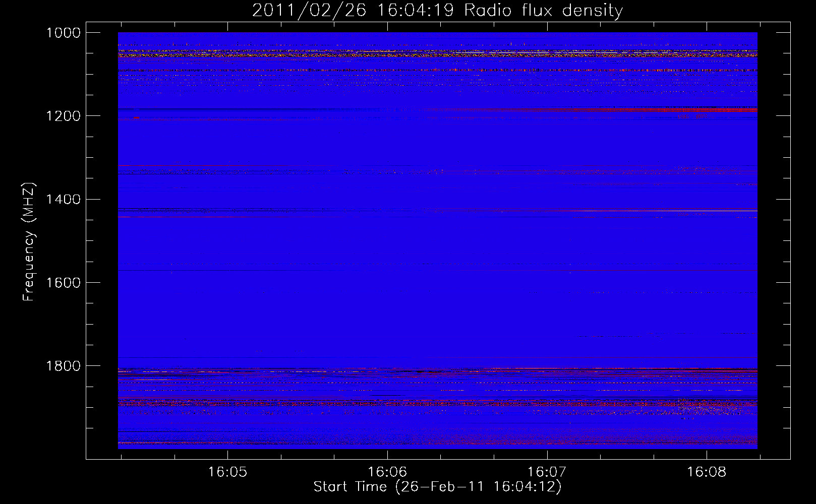The image size is (816, 504).
Task: Select the 1400 frequency tick label
Action: coord(64,200)
